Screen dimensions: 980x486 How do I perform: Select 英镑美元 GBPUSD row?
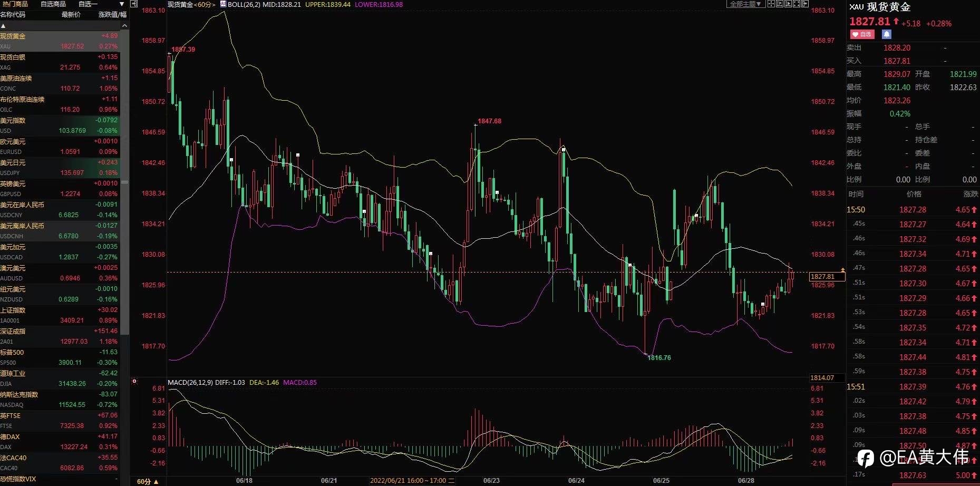[60, 189]
